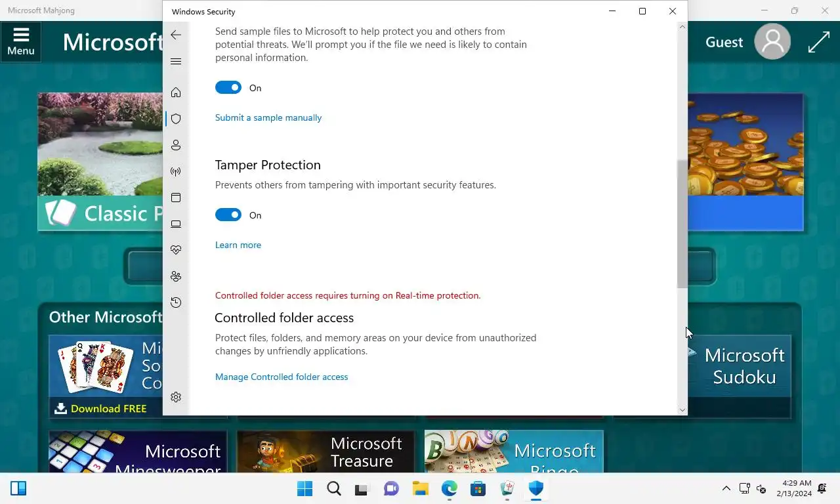Open Microsoft Treasure Hunt tile
The width and height of the screenshot is (840, 504).
(x=325, y=451)
